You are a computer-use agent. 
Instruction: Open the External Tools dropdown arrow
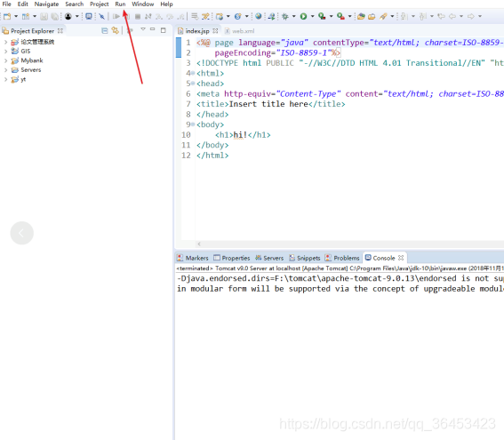pyautogui.click(x=349, y=16)
